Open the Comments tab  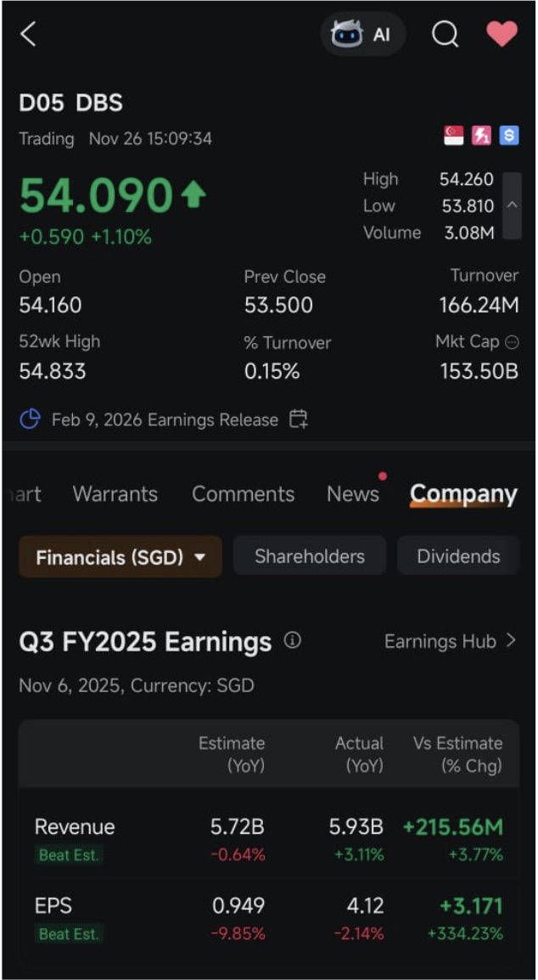[244, 493]
